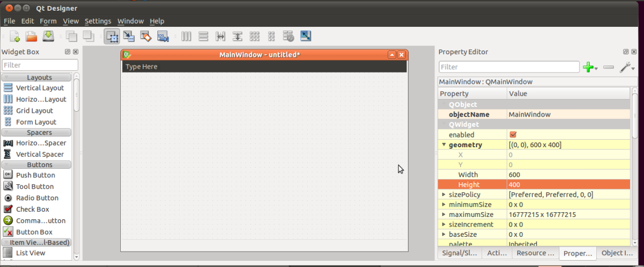Expand the sizePolicy property
The image size is (644, 267).
point(444,194)
